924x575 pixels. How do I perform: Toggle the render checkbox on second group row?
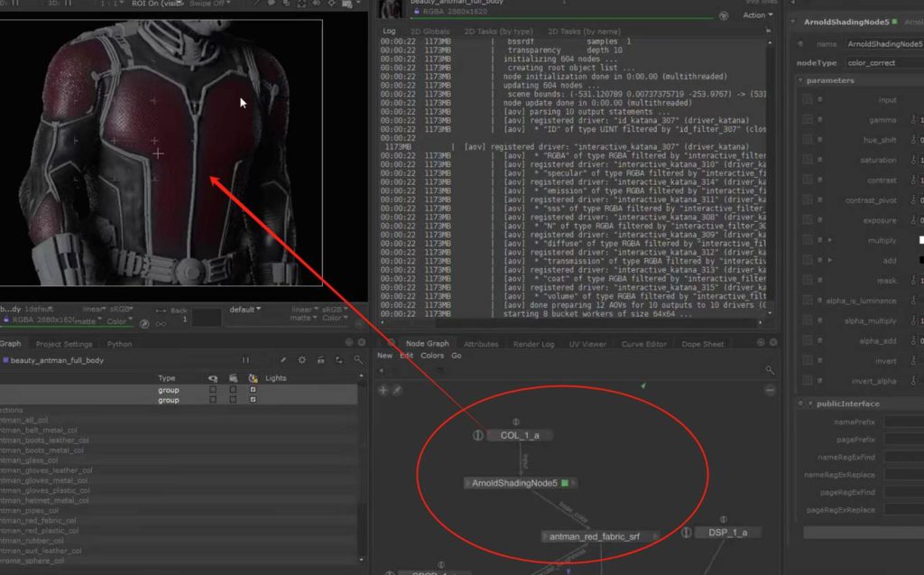pos(233,400)
